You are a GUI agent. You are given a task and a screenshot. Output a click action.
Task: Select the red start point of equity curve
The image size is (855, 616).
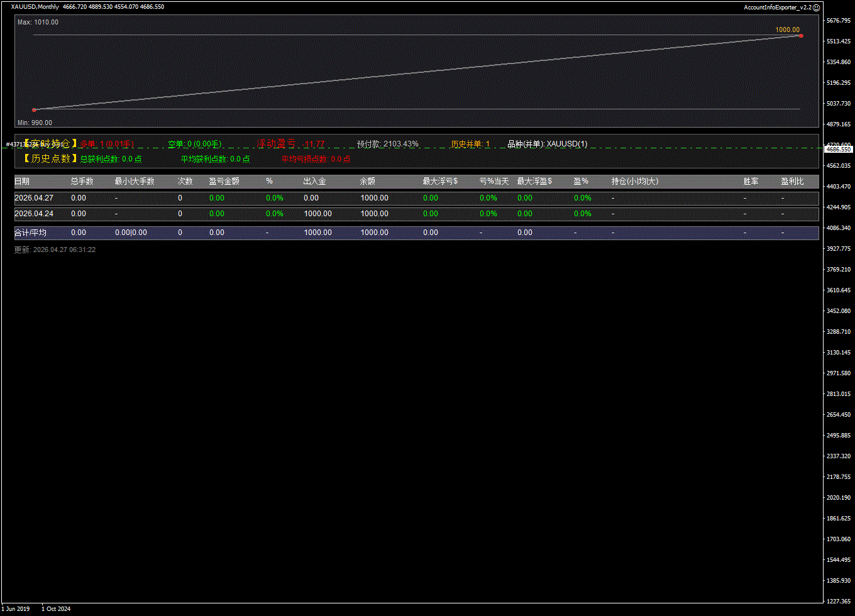pos(34,110)
